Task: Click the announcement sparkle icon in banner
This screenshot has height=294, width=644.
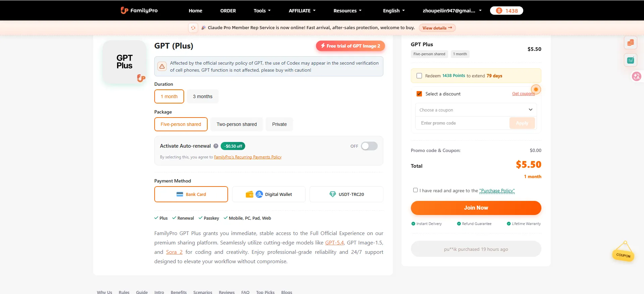Action: pyautogui.click(x=193, y=28)
